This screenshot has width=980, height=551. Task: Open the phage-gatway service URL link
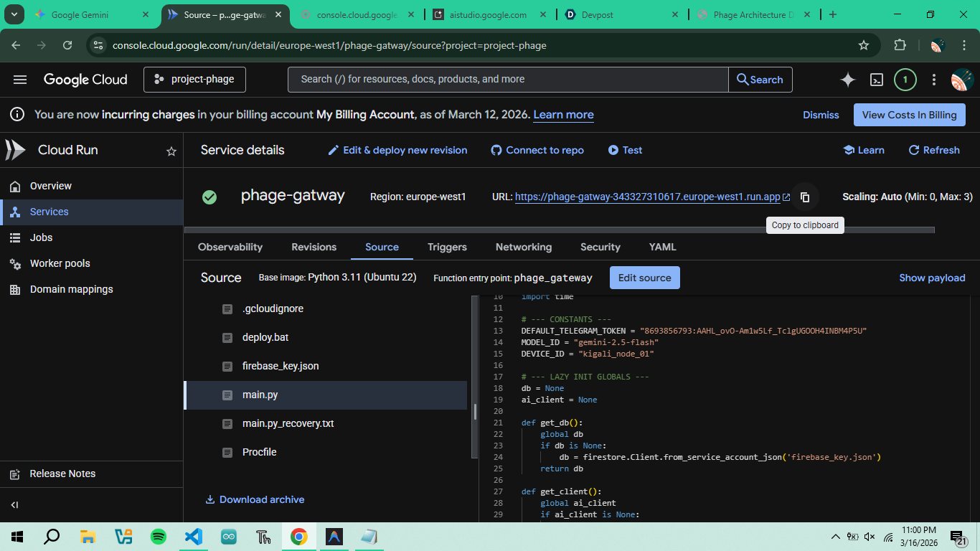(x=647, y=197)
